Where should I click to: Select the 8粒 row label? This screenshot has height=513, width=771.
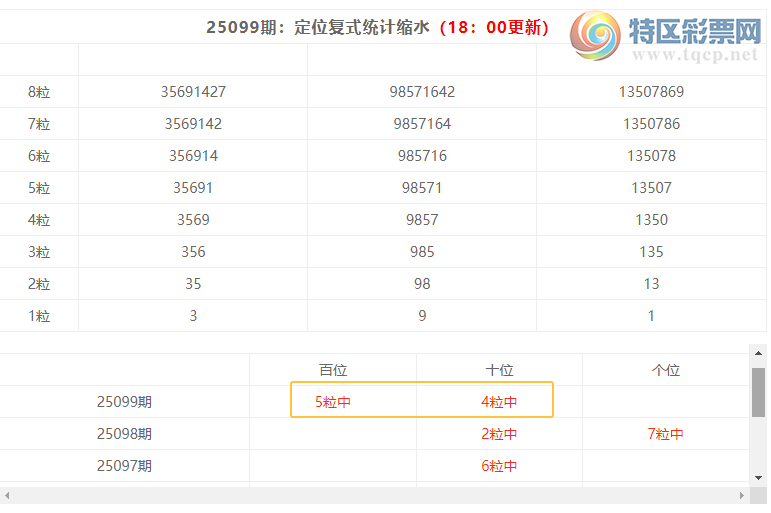39,92
